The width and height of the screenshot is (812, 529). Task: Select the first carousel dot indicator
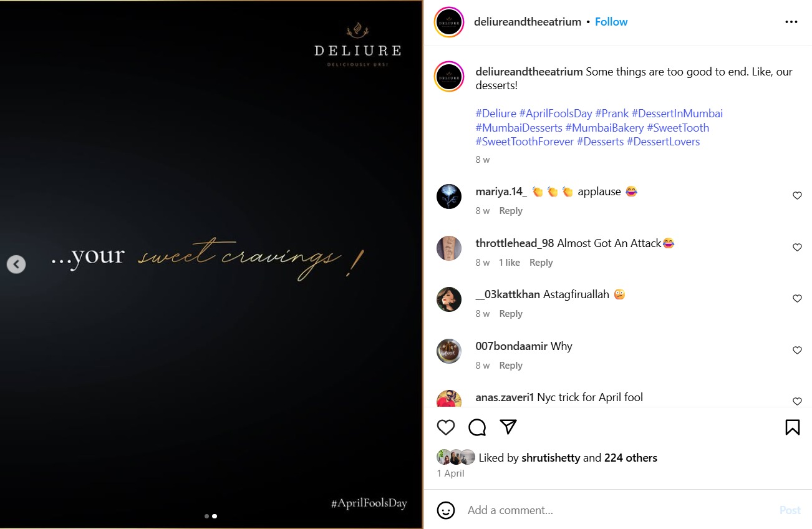pos(207,517)
